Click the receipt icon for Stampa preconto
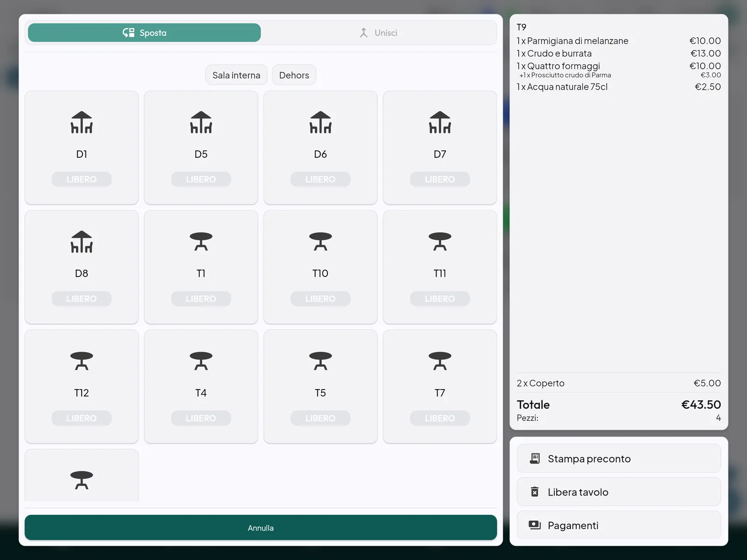The image size is (747, 560). click(x=535, y=459)
